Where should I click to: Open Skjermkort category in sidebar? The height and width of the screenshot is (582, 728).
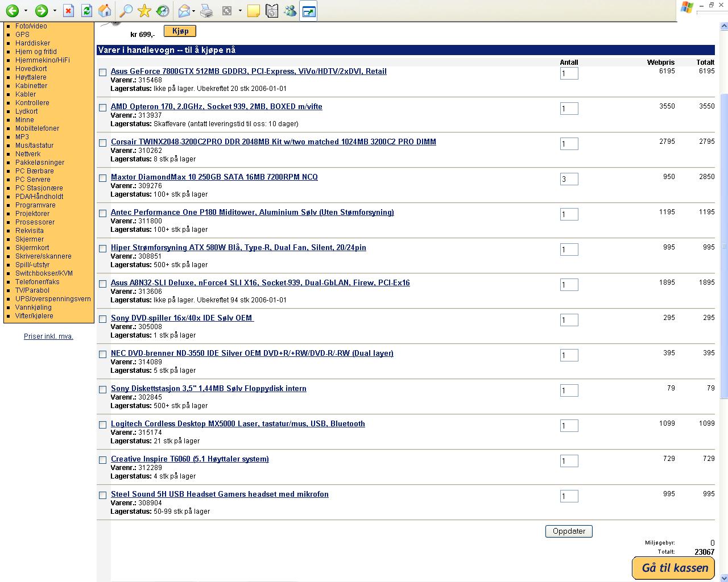(32, 248)
